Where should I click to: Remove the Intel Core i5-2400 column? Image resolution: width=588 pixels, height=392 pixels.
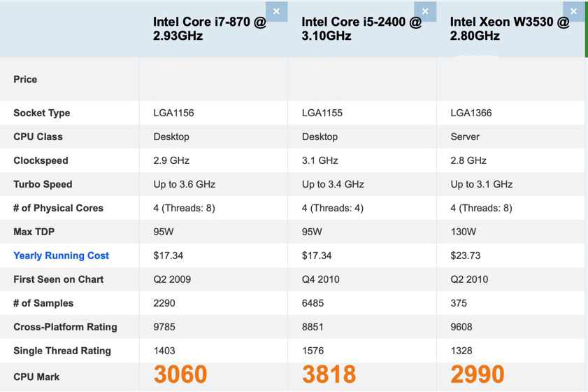point(425,11)
